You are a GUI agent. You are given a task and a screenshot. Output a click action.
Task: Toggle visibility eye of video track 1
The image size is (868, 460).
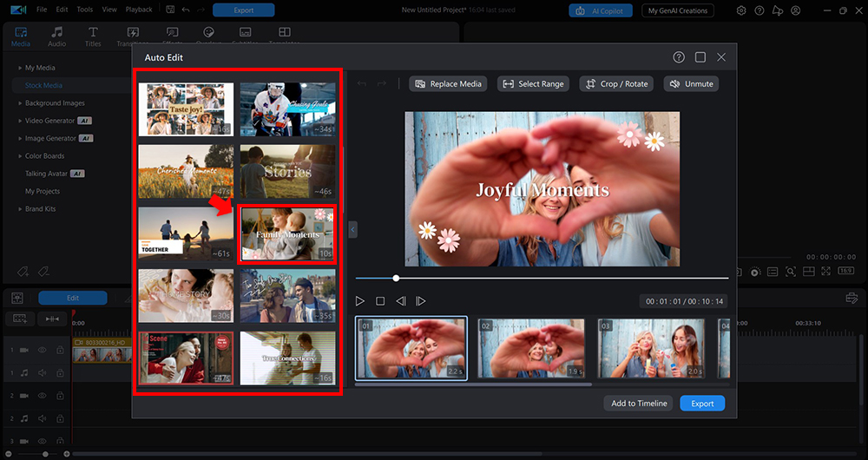(x=42, y=351)
